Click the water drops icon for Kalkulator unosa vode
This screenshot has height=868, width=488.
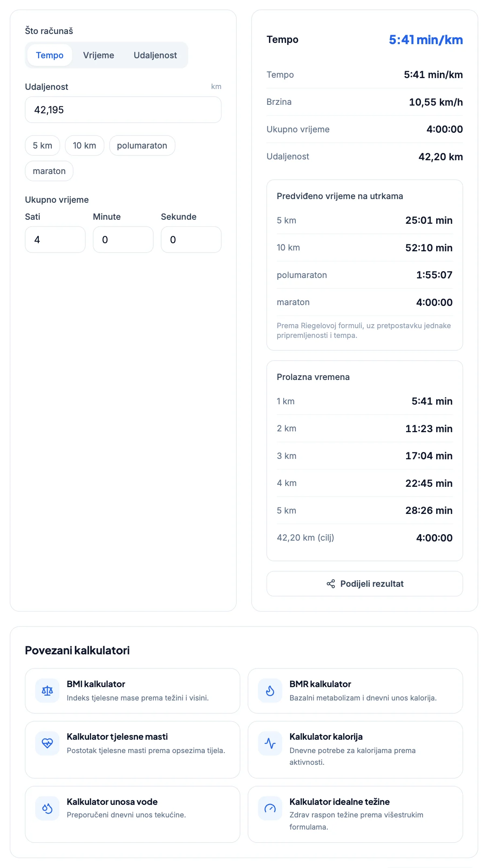point(47,808)
